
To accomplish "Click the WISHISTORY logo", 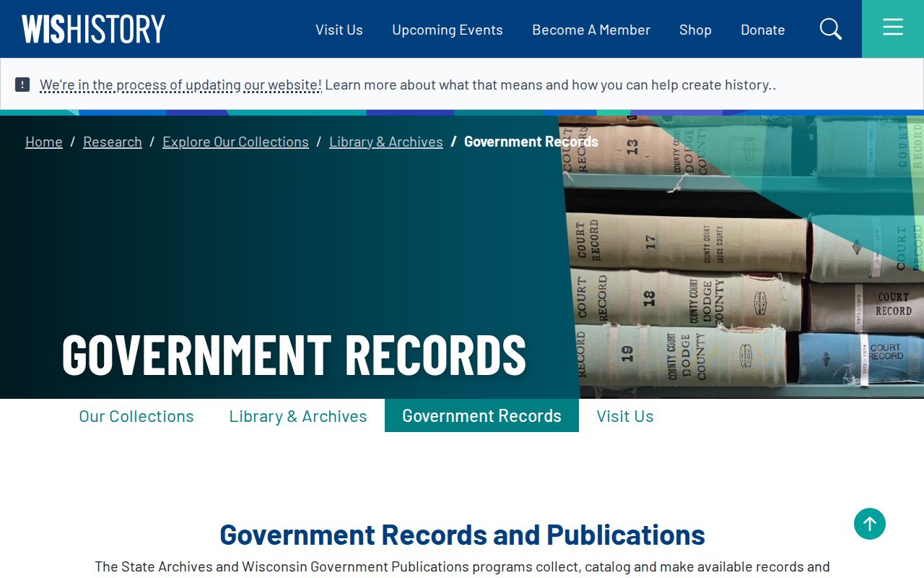I will point(94,29).
